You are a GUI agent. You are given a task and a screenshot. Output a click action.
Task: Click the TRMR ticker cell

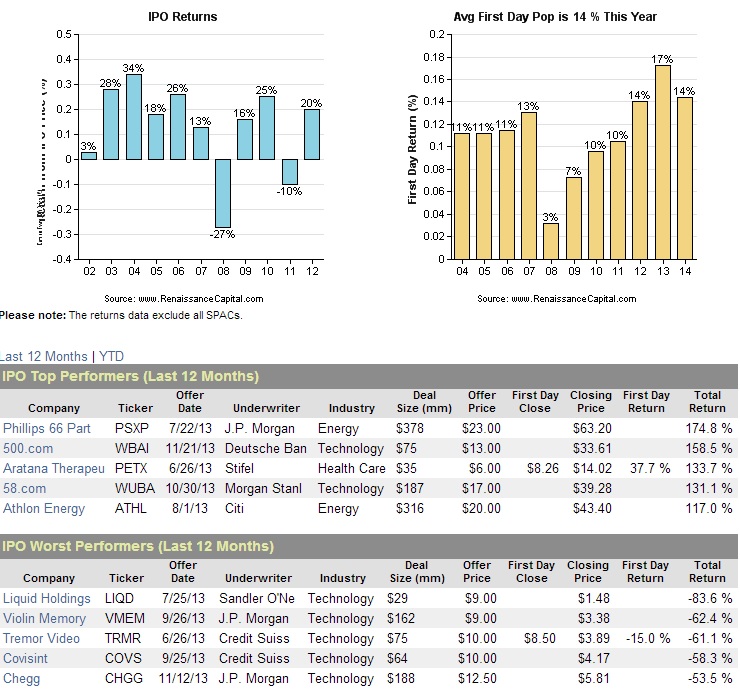[123, 638]
